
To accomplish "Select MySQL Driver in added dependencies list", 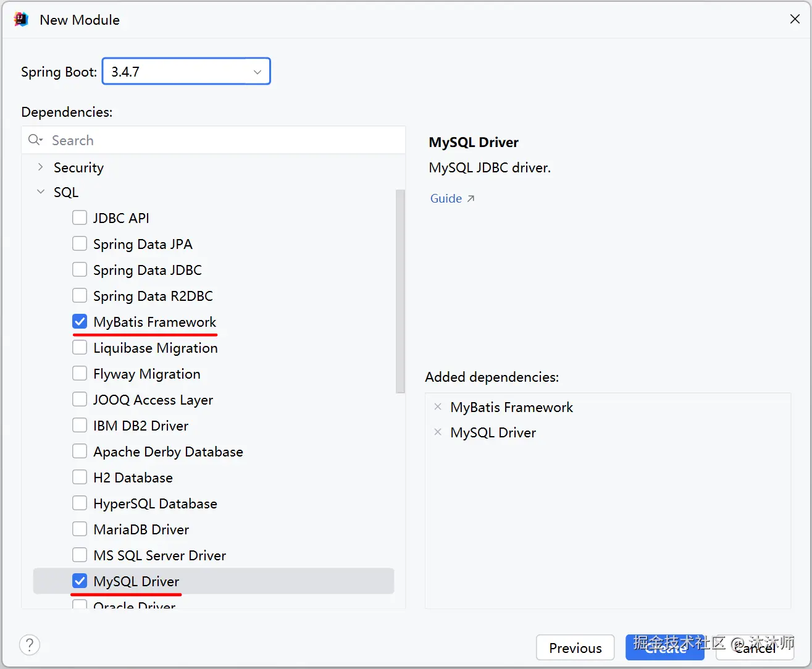I will tap(493, 432).
